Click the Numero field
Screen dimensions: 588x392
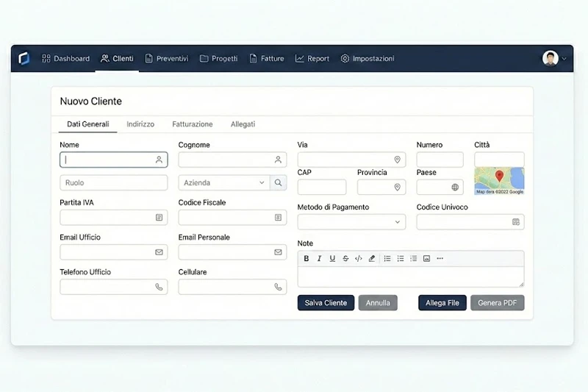[440, 160]
